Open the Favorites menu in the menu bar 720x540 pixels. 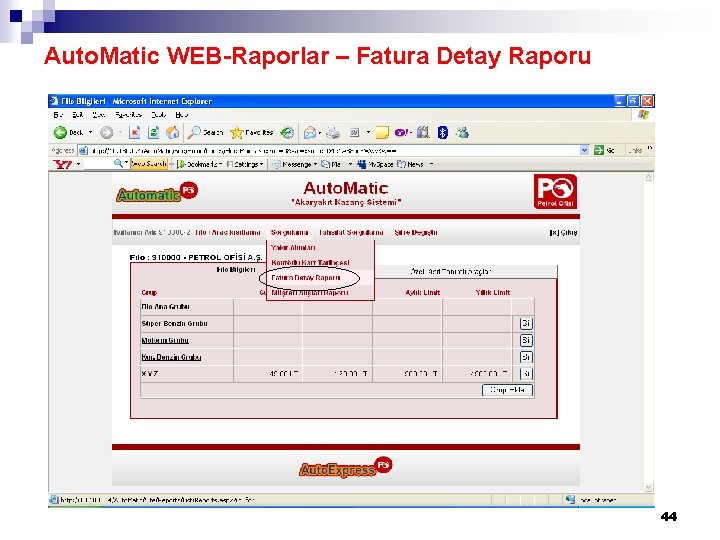(129, 115)
